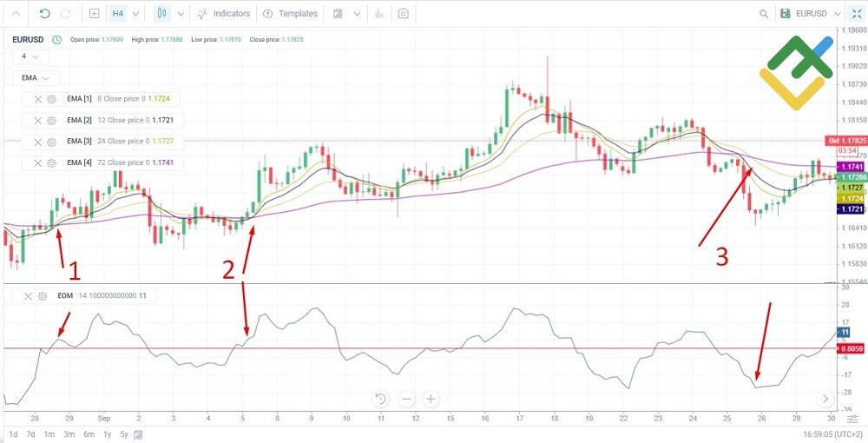The width and height of the screenshot is (868, 443).
Task: Expand the calendar dropdown arrow
Action: [x=357, y=13]
